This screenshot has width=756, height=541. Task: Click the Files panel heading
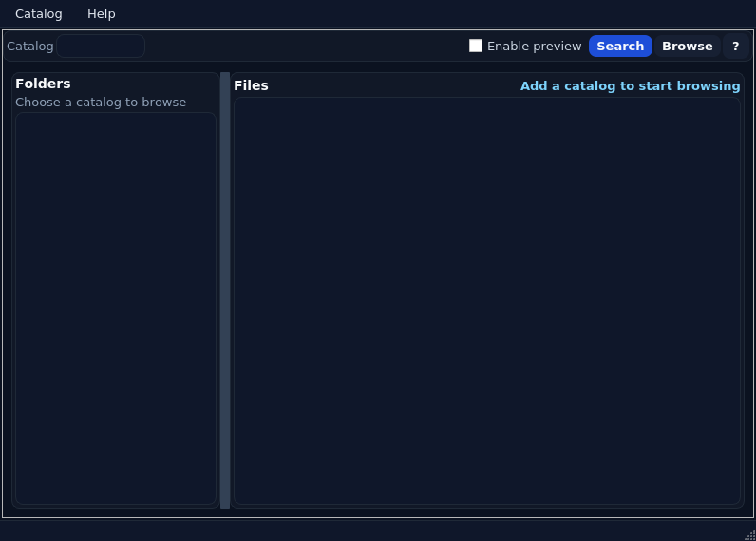pyautogui.click(x=251, y=85)
